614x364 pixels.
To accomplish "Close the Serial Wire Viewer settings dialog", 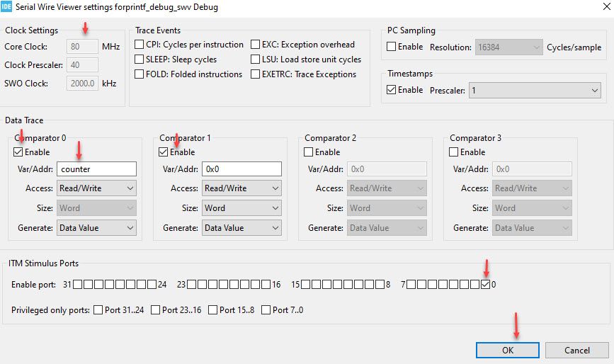I will (606, 6).
